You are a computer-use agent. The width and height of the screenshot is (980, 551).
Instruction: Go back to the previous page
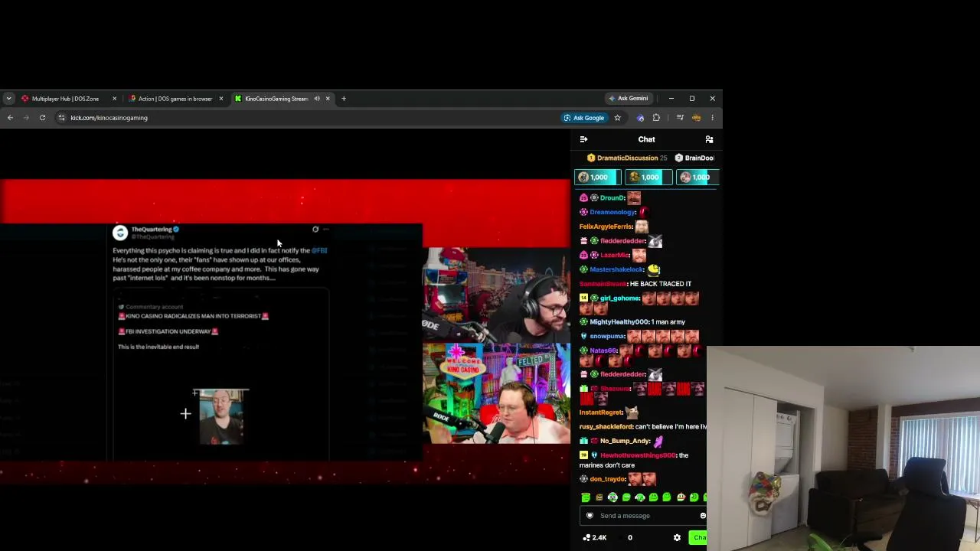pos(10,118)
